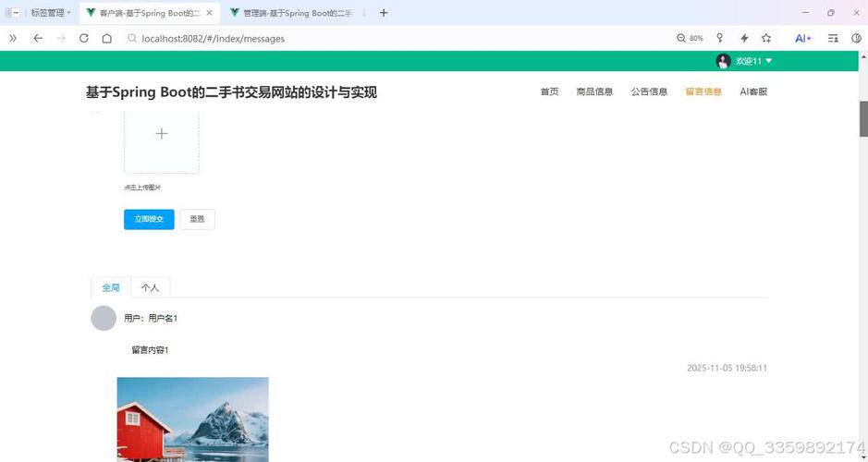Screen dimensions: 868x462
Task: Click the 点击上传图片 caption text
Action: pos(143,188)
